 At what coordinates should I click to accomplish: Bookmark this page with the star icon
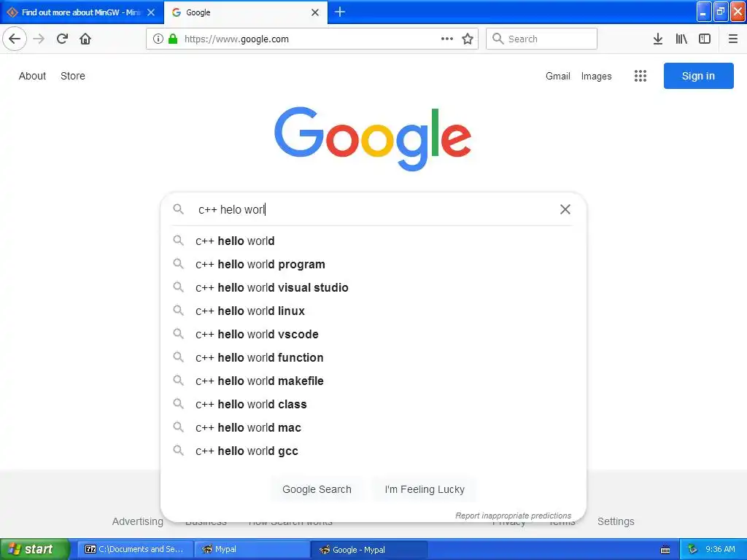(468, 39)
